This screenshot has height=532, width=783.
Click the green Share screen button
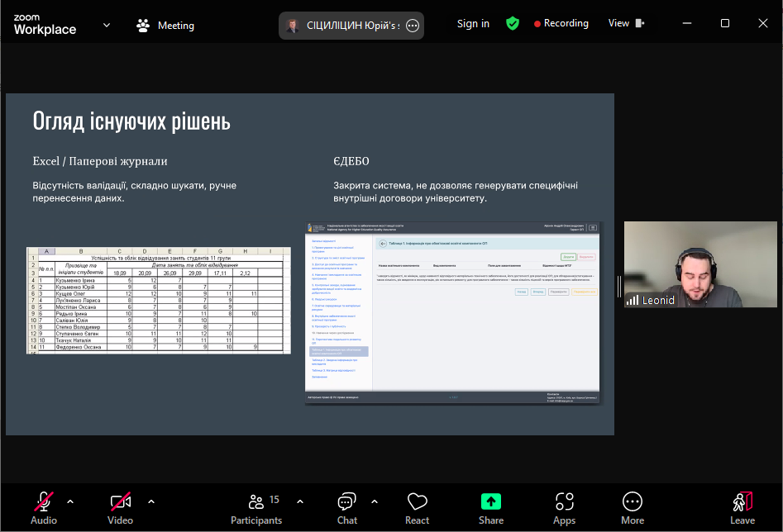point(491,506)
